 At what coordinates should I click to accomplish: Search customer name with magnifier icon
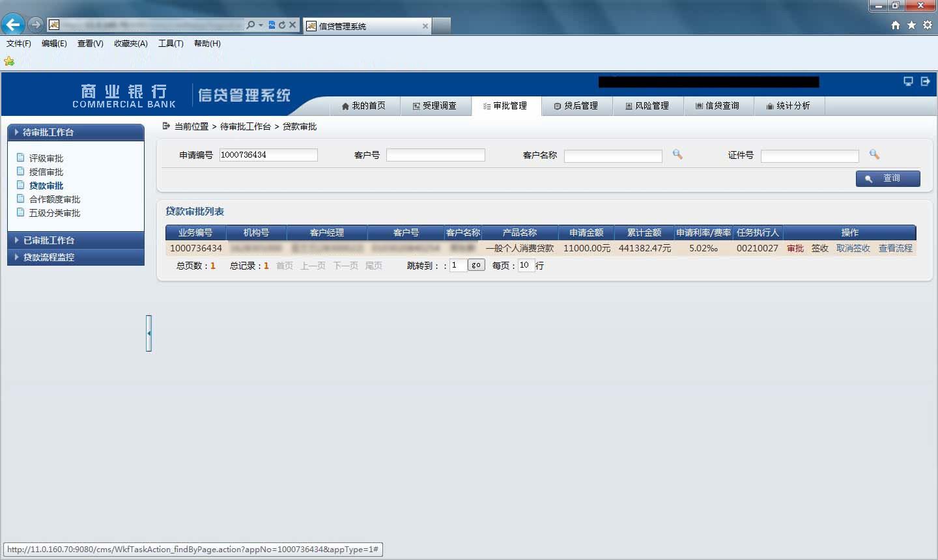[677, 154]
